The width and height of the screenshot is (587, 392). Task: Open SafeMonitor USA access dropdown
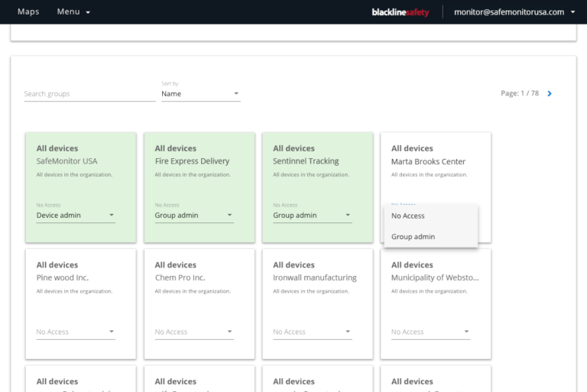[x=76, y=215]
